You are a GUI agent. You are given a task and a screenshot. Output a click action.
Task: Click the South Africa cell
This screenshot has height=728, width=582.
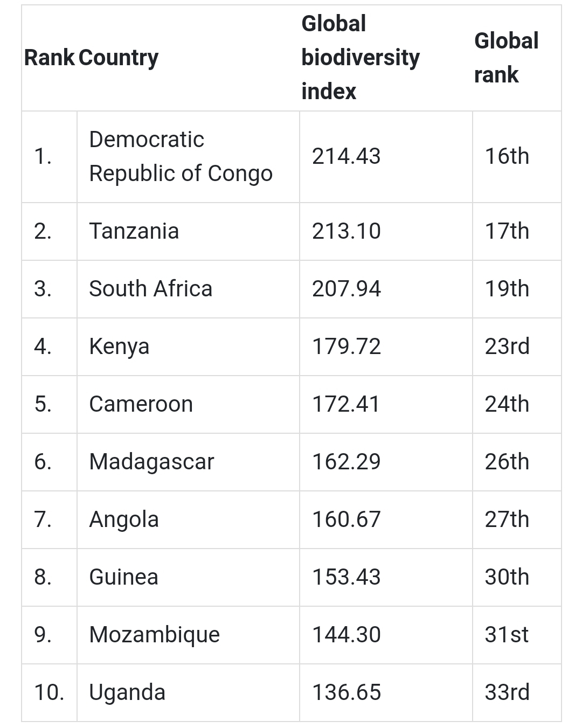(150, 289)
